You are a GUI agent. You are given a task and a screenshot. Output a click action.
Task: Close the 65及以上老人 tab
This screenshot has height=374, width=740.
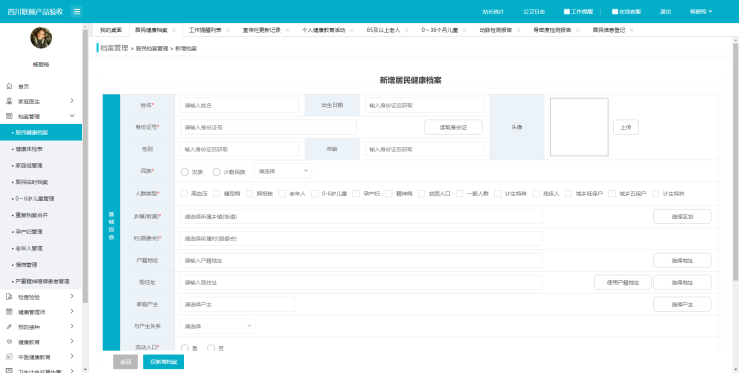[406, 30]
